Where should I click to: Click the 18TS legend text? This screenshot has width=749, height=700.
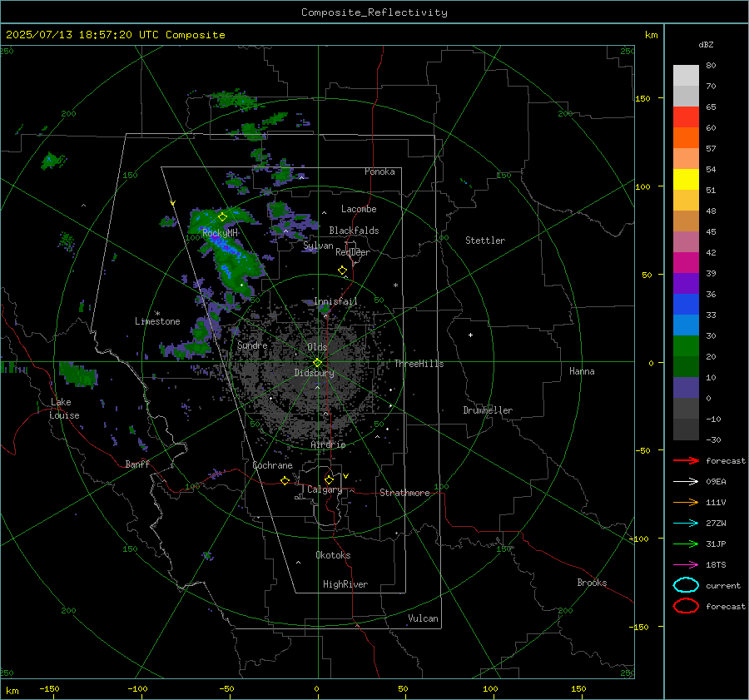click(716, 565)
